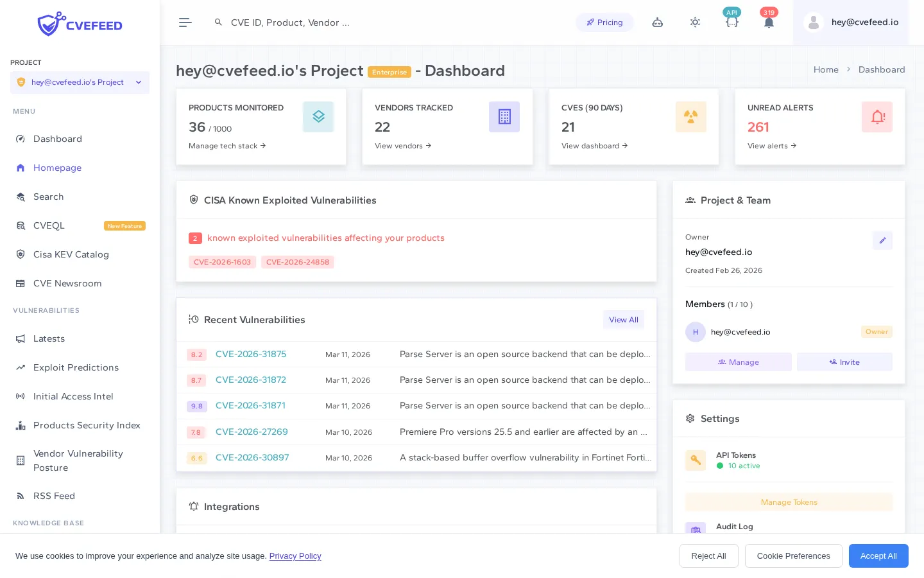Click View All recent vulnerabilities

tap(623, 320)
